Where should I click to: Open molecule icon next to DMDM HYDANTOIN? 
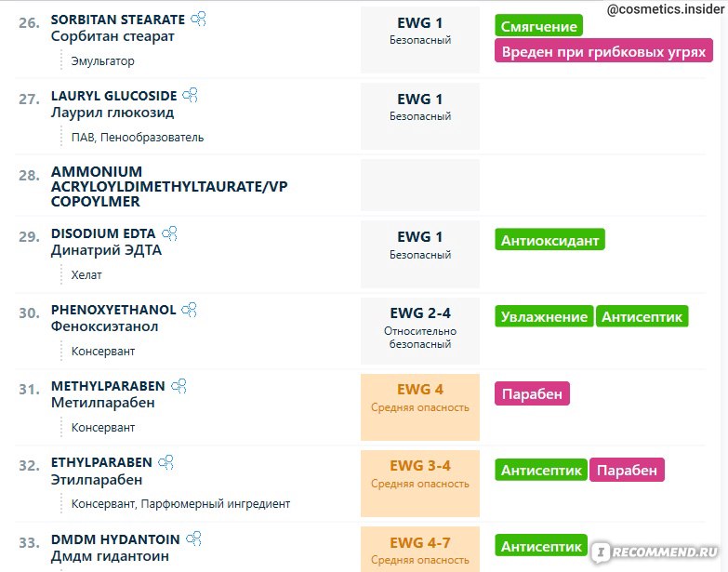[x=193, y=539]
